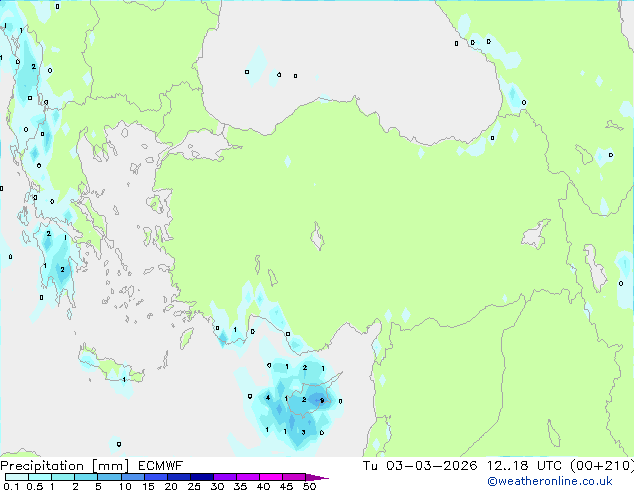Click the 'Tu 03-03-2026' date text

(x=420, y=466)
